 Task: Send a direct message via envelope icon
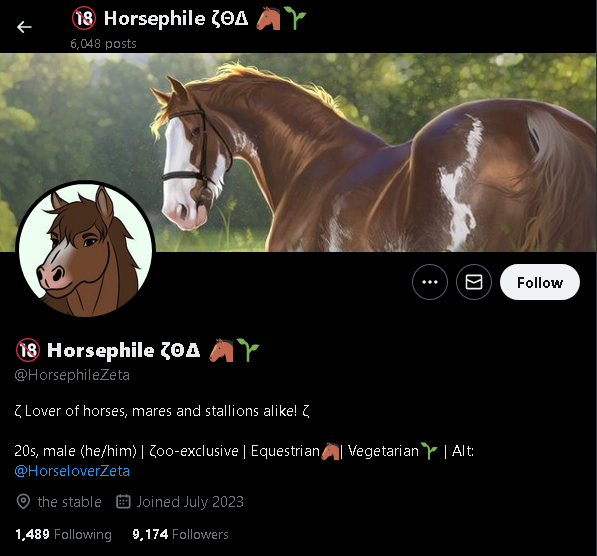tap(474, 282)
